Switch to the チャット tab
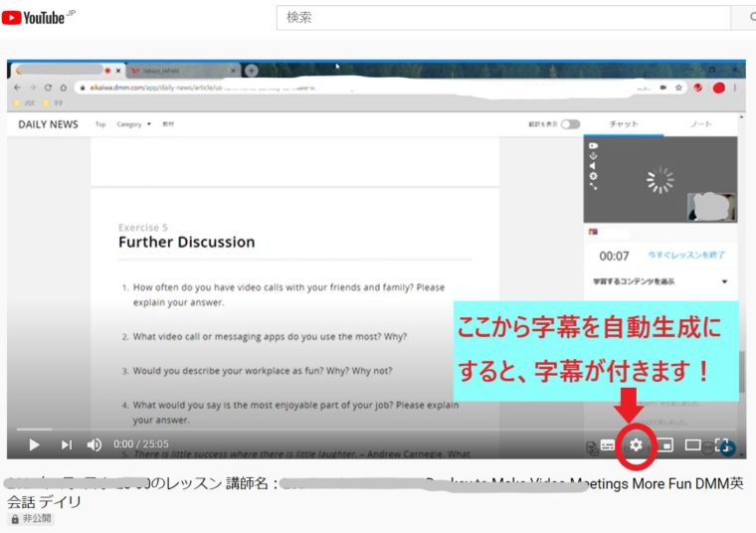 [x=624, y=124]
